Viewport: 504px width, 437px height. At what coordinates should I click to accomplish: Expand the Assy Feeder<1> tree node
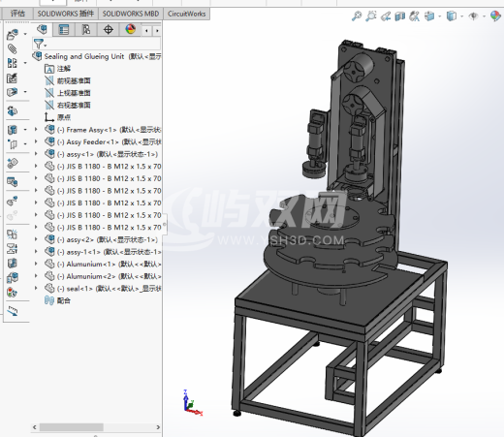36,141
